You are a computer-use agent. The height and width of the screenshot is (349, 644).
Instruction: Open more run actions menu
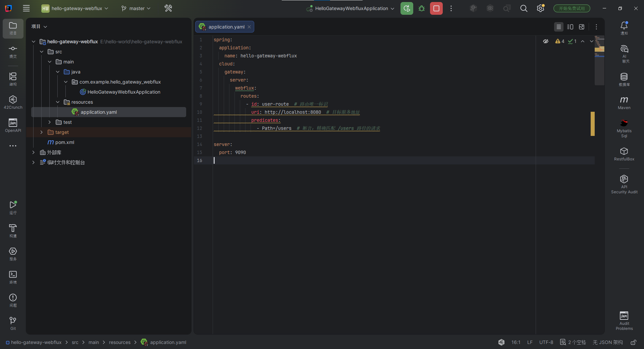pyautogui.click(x=451, y=8)
